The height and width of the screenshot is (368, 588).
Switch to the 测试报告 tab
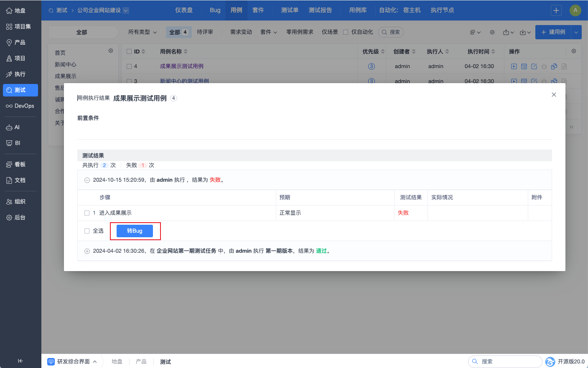click(320, 10)
